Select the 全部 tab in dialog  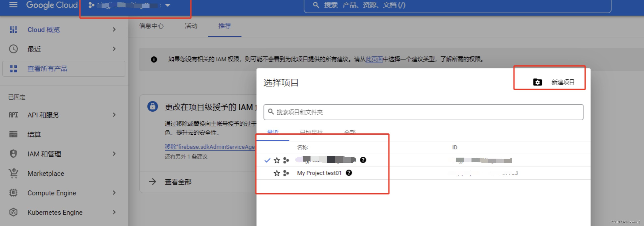(x=350, y=132)
